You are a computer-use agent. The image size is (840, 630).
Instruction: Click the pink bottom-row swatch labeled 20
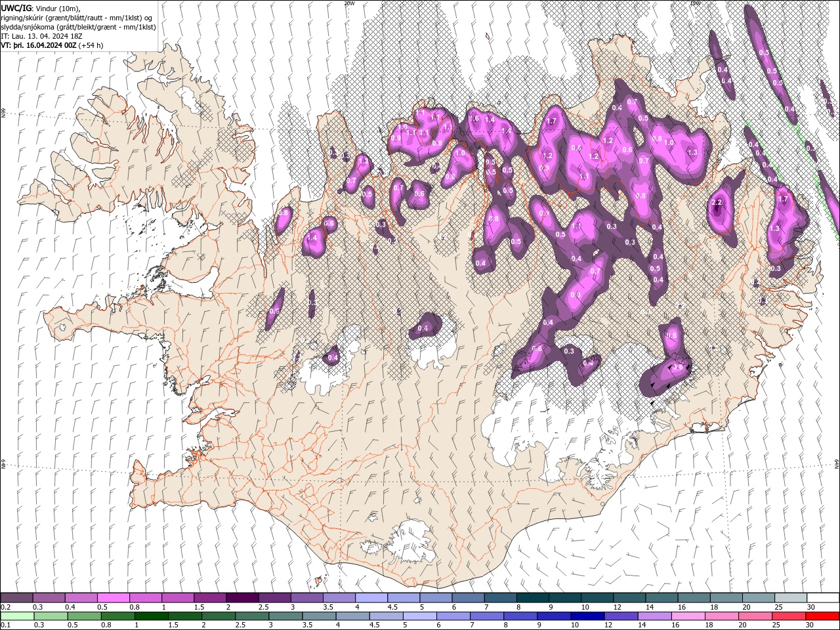[x=755, y=616]
